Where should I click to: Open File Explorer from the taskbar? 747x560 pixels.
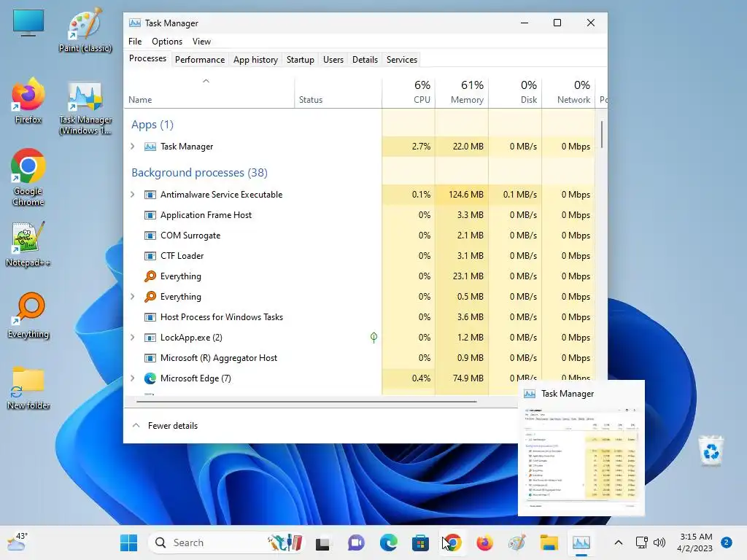549,542
